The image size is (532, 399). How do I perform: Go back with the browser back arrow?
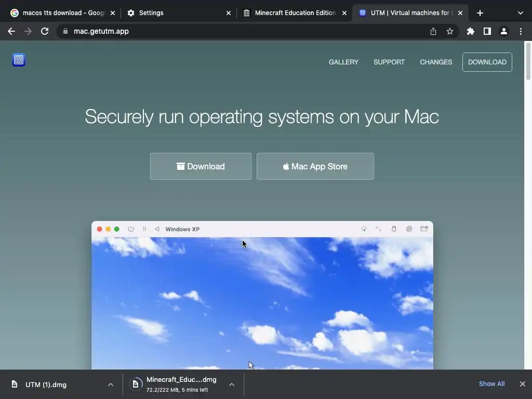click(11, 31)
